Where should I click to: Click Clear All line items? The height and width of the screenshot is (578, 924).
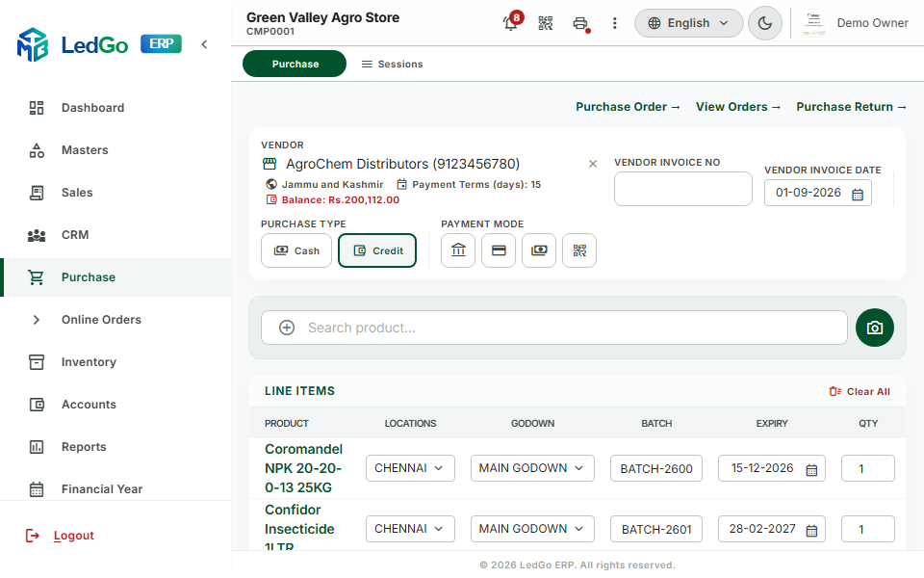pos(860,392)
